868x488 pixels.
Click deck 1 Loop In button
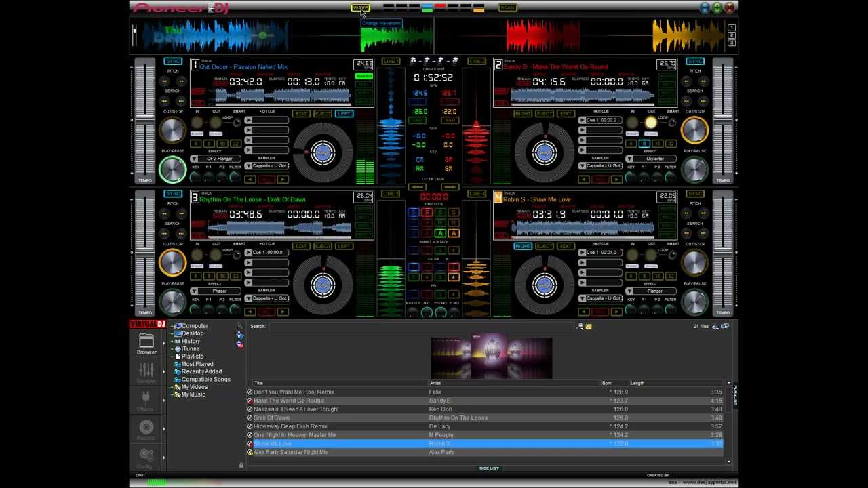click(x=197, y=123)
